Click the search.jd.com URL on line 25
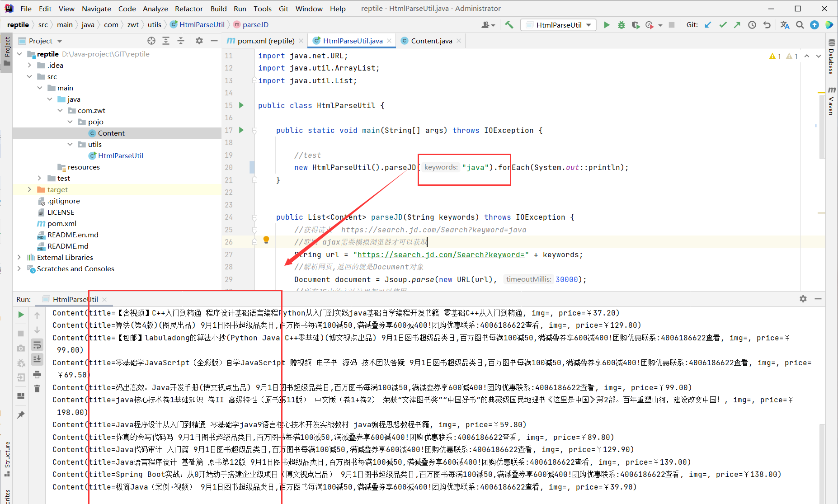Screen dimensions: 838x504 point(433,230)
